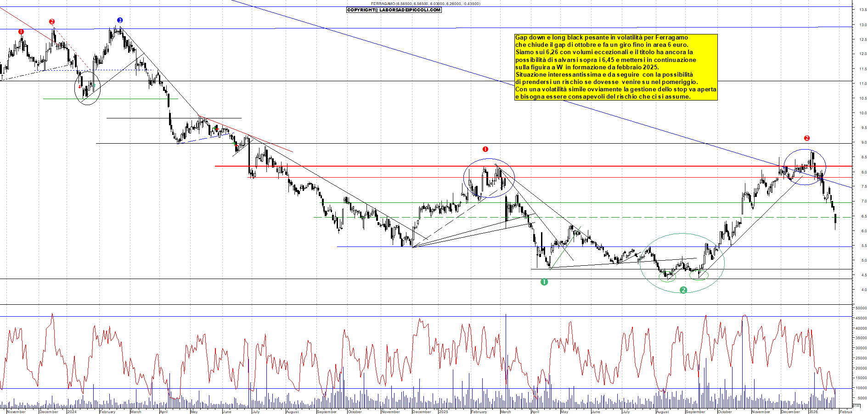Select the October label under the 2025 rally
Image resolution: width=868 pixels, height=414 pixels.
point(725,412)
